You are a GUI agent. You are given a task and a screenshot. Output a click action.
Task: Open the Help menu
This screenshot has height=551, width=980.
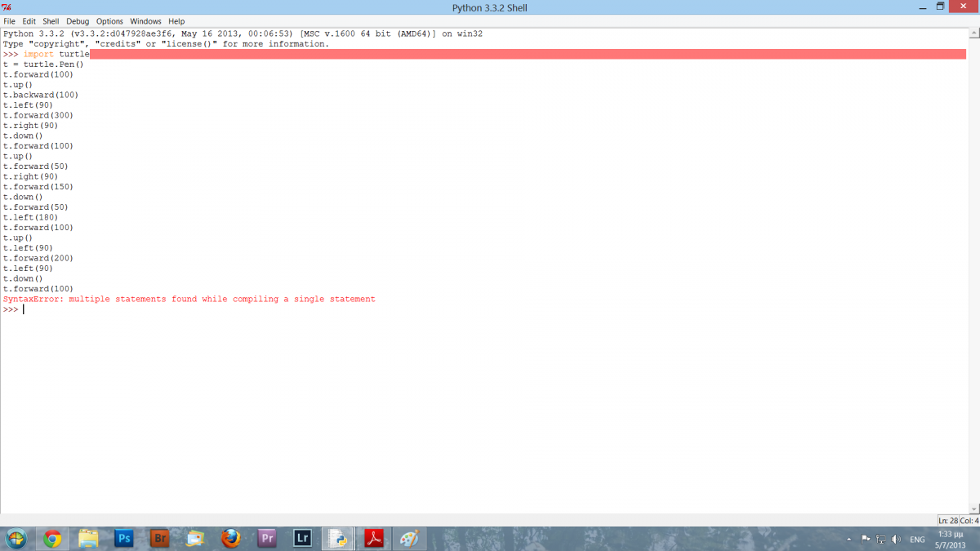(176, 21)
